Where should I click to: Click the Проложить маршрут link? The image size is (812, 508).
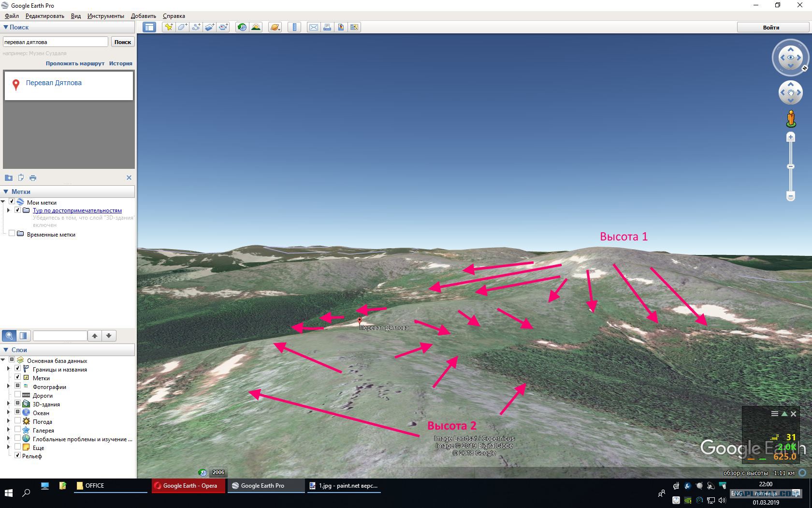[x=75, y=63]
